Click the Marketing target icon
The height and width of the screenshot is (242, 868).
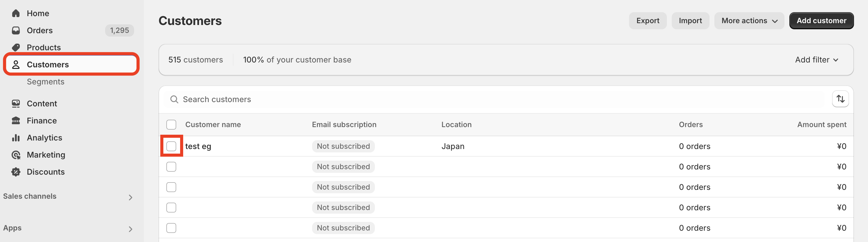tap(16, 155)
